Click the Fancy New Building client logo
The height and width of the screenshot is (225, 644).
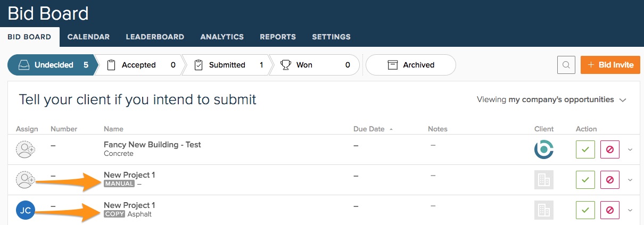543,149
